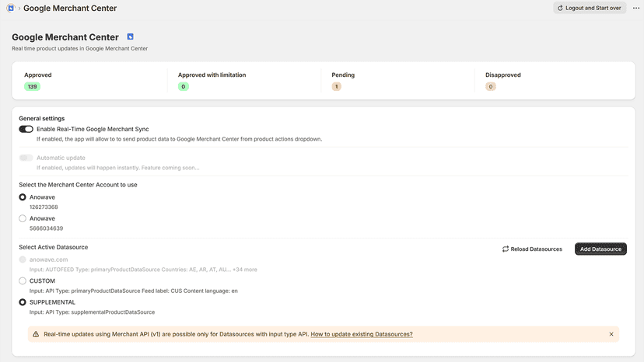This screenshot has width=644, height=362.
Task: Toggle Enable Real-Time Google Merchant Sync switch
Action: (26, 129)
